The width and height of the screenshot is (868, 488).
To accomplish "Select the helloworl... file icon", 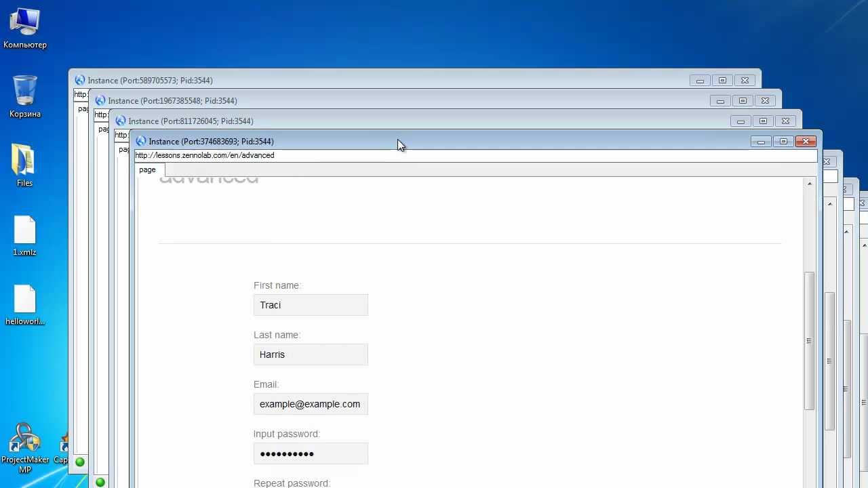I will tap(25, 305).
